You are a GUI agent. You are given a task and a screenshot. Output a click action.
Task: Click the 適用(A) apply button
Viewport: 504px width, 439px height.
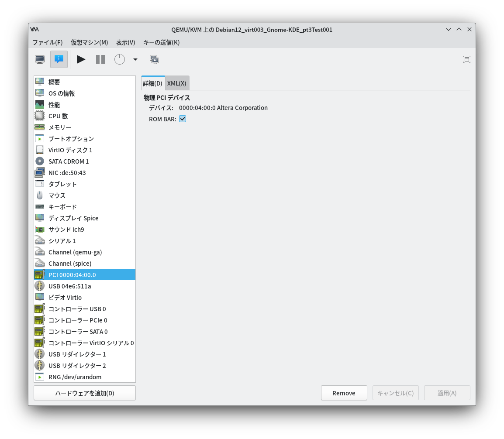point(447,393)
